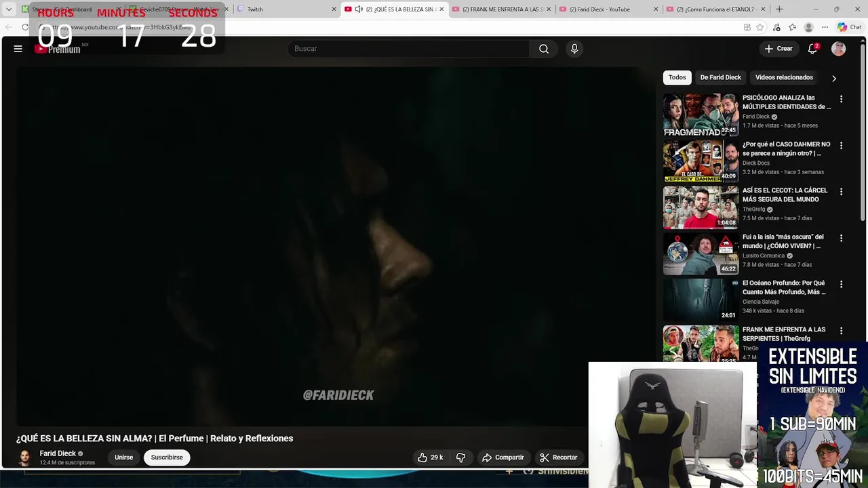868x488 pixels.
Task: Select the Videos relacionados chip
Action: [784, 77]
